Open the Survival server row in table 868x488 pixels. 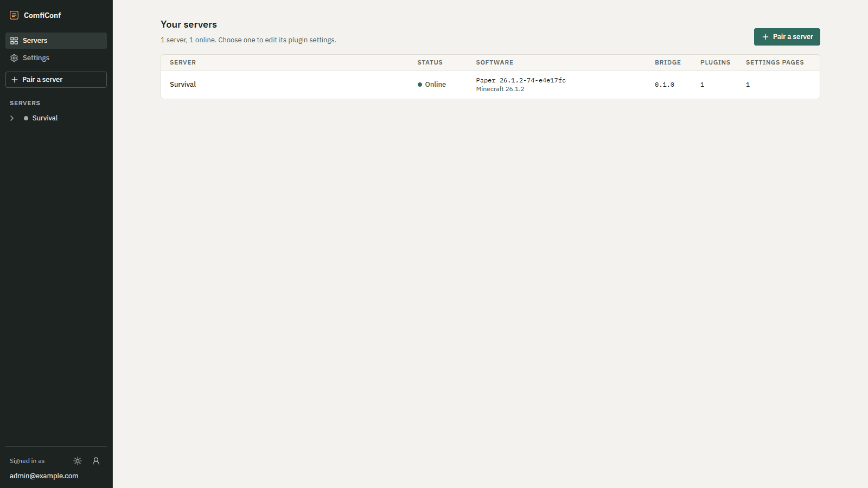(490, 85)
